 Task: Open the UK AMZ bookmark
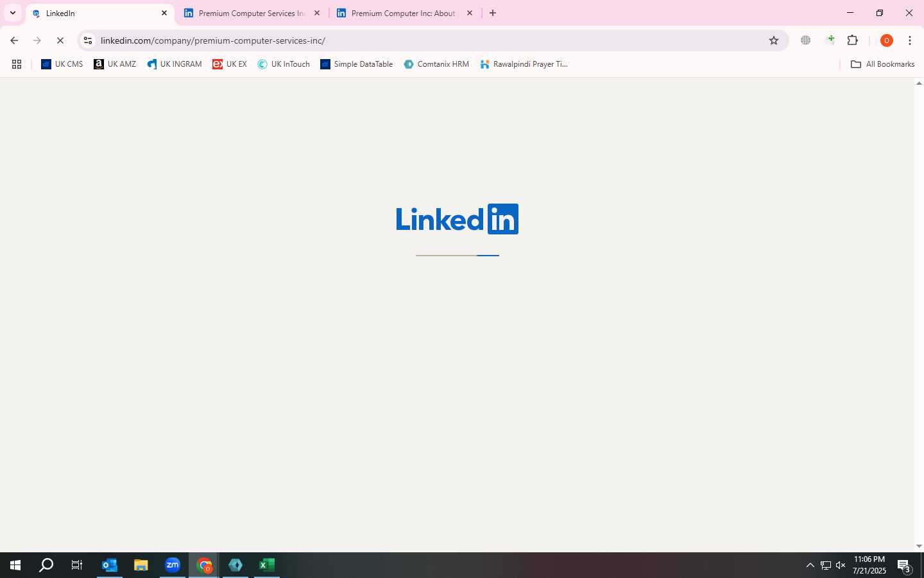click(x=115, y=64)
